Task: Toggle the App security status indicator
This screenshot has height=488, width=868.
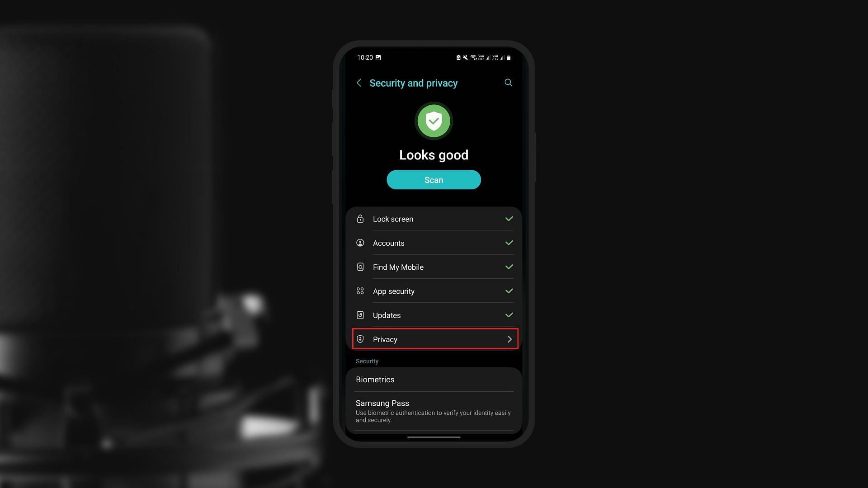Action: point(509,291)
